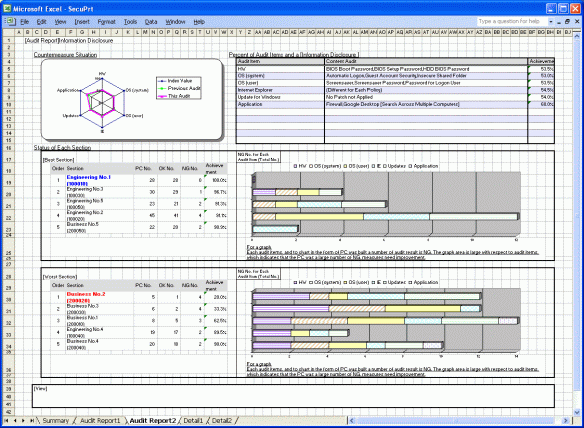Click vertical scrollbar down arrow

(577, 412)
